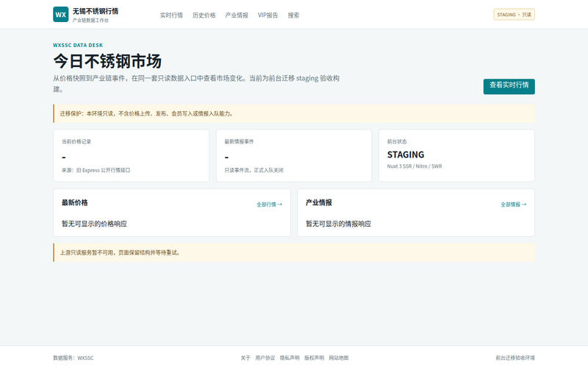Click the 今日不锈钢市场 page heading
Screen dimensions: 588x368
pos(107,61)
